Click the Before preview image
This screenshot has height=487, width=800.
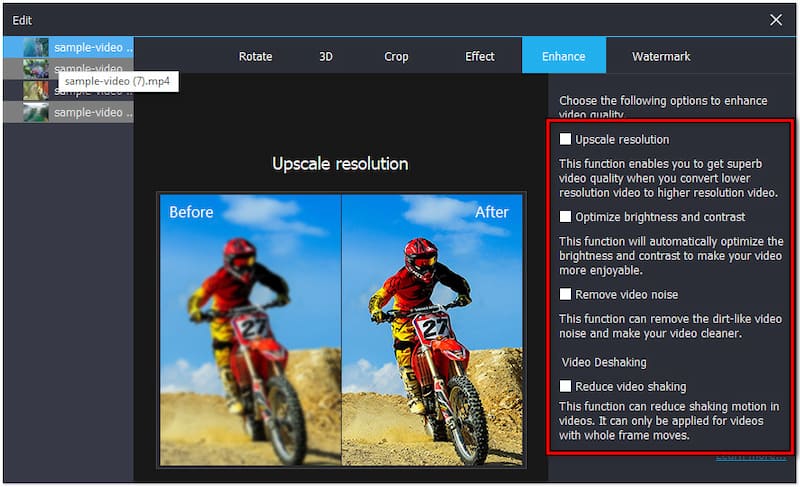(249, 330)
